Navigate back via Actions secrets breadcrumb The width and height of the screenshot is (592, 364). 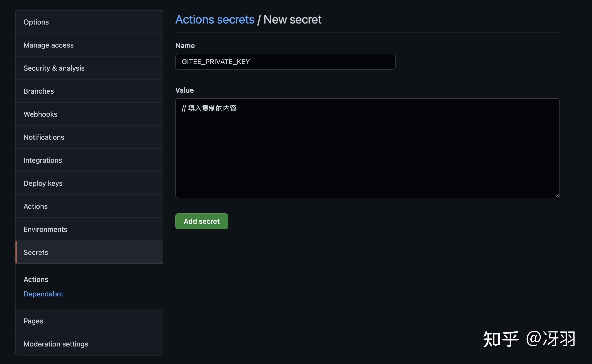click(215, 19)
